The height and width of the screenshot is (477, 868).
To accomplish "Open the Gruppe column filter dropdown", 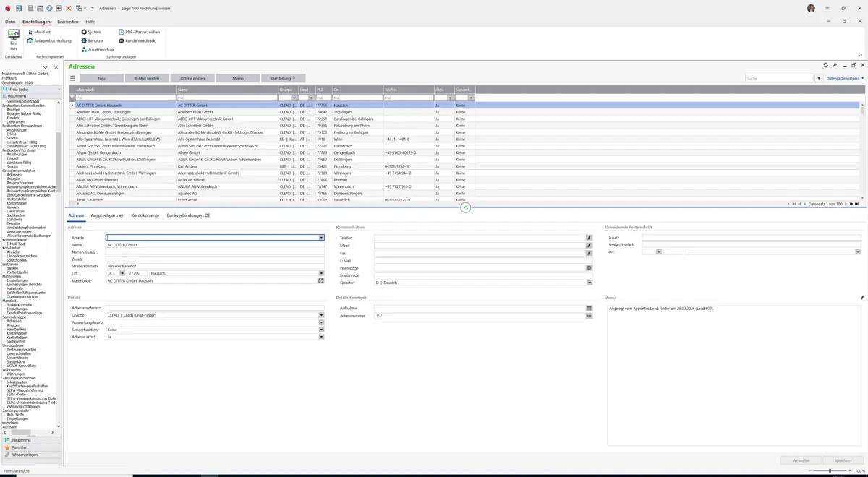I will (294, 98).
